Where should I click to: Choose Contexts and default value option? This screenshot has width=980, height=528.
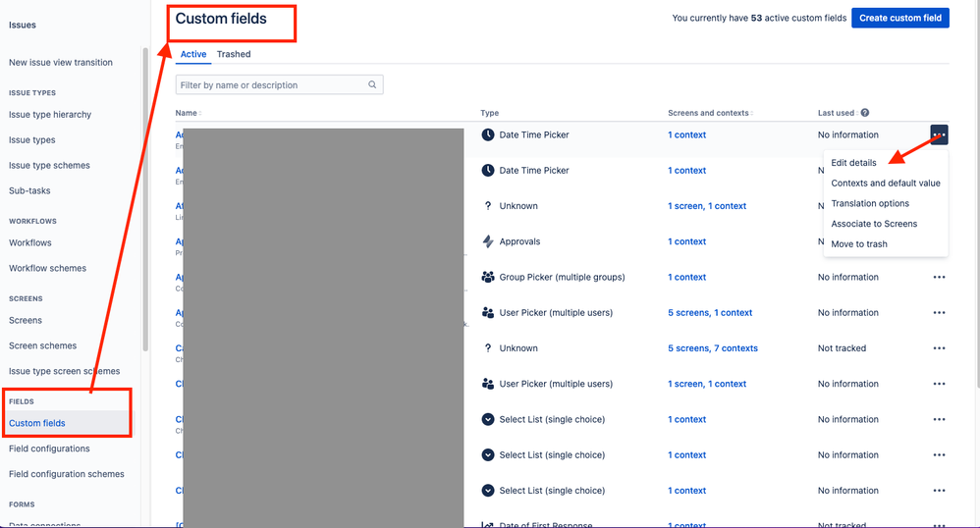pyautogui.click(x=886, y=184)
